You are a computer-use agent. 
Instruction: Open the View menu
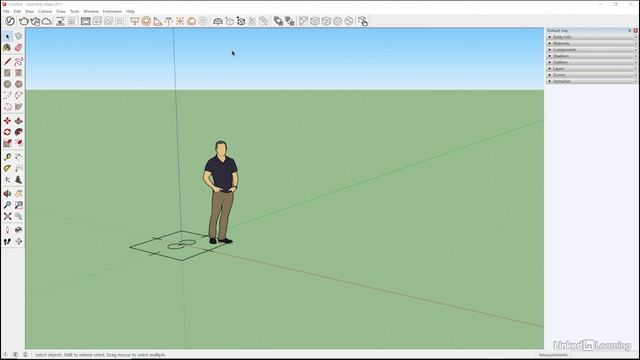click(x=29, y=11)
